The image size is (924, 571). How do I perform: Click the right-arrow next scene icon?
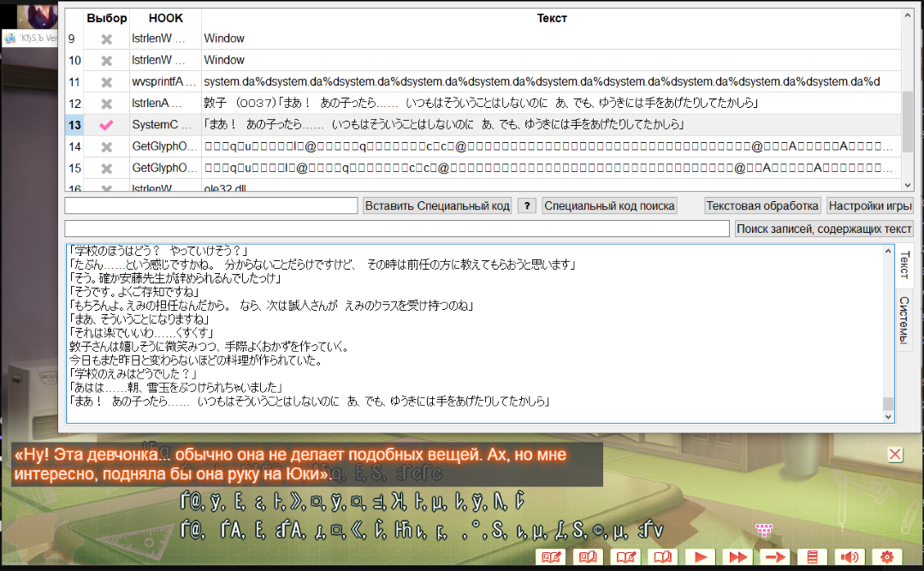click(x=775, y=556)
